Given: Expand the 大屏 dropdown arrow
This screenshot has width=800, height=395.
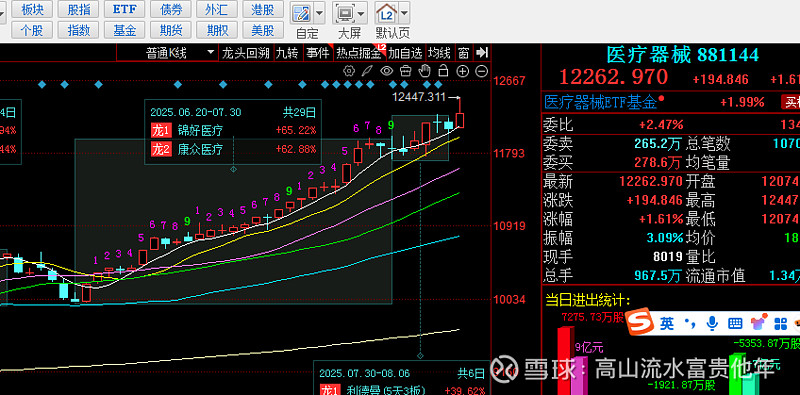Looking at the screenshot, I should click(x=362, y=14).
